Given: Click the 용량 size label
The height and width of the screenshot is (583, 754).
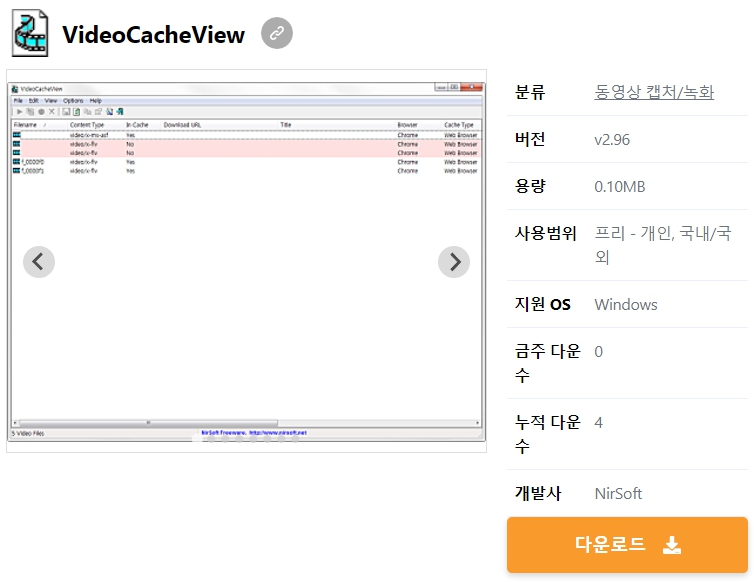Looking at the screenshot, I should click(530, 186).
